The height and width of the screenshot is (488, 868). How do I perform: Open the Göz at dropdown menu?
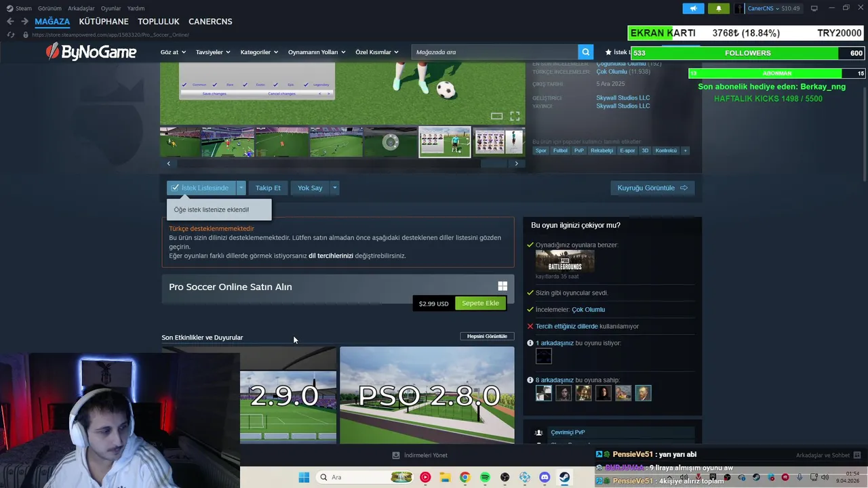173,52
